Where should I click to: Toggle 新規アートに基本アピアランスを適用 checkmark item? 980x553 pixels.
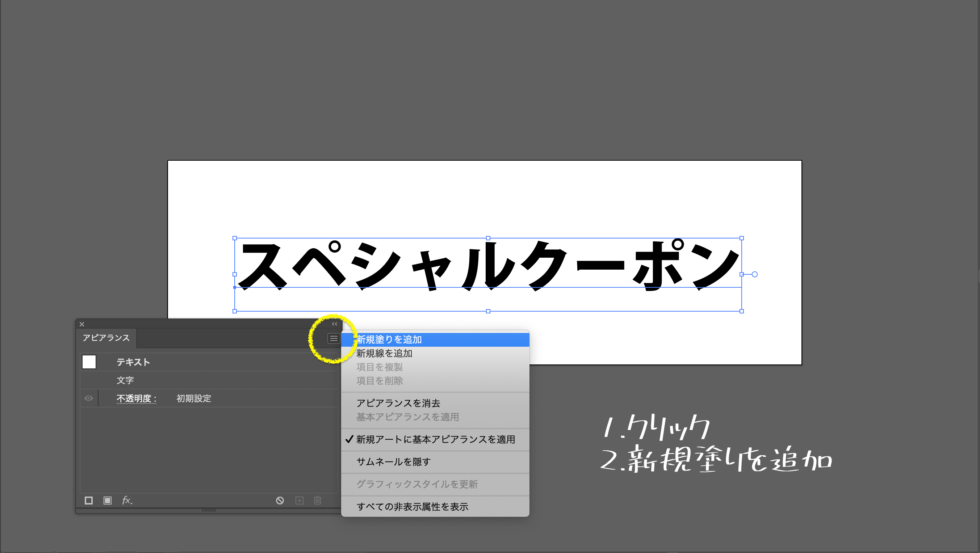point(435,439)
